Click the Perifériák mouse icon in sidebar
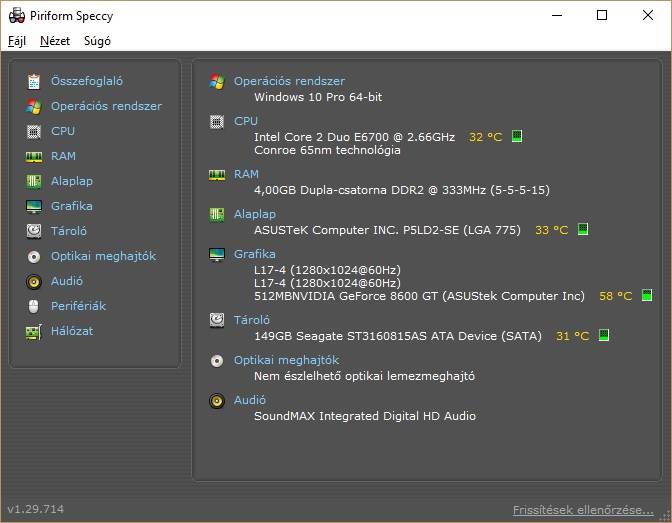This screenshot has height=523, width=672. pos(34,307)
